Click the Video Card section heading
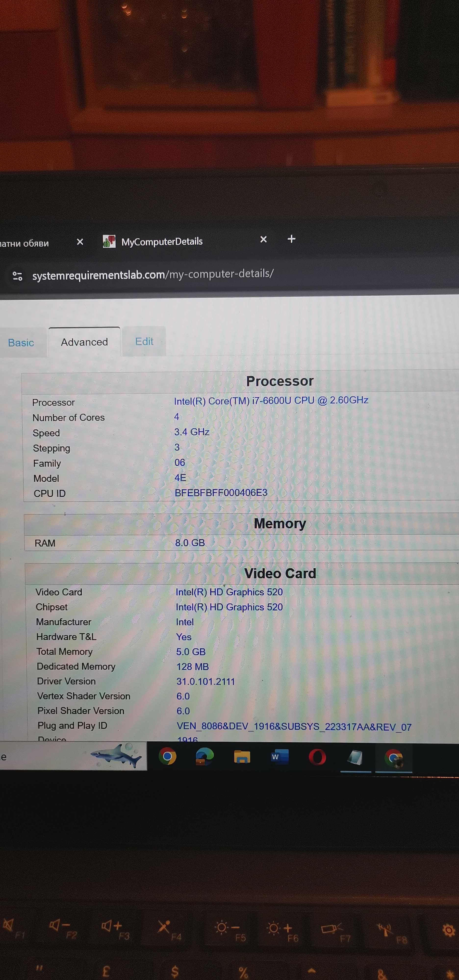This screenshot has height=980, width=459. (x=280, y=573)
